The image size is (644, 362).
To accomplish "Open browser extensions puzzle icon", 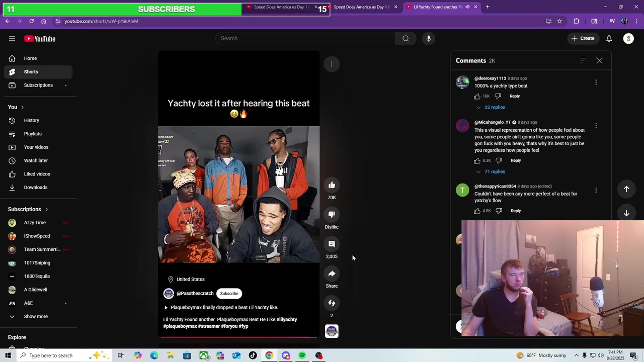I will [577, 21].
